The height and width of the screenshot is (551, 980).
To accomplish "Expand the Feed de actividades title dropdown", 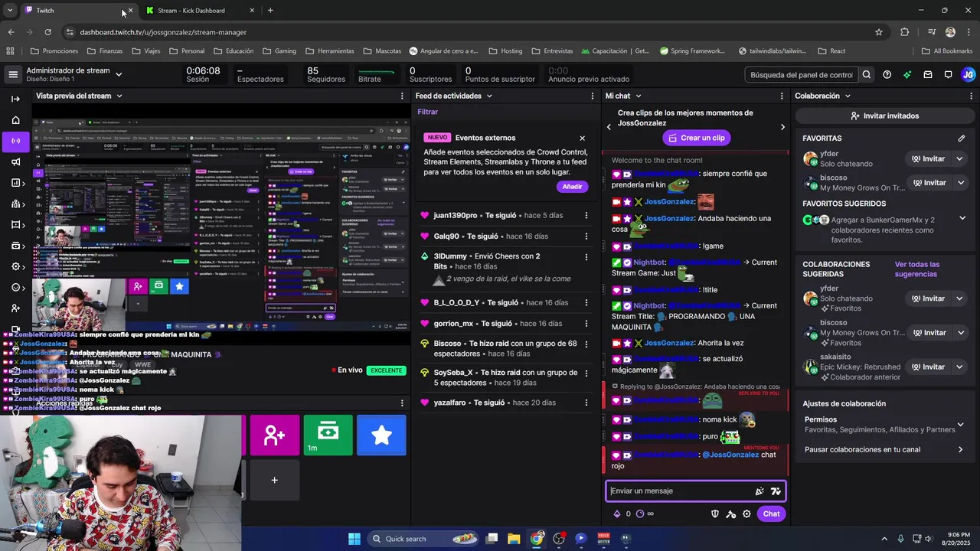I will 489,96.
